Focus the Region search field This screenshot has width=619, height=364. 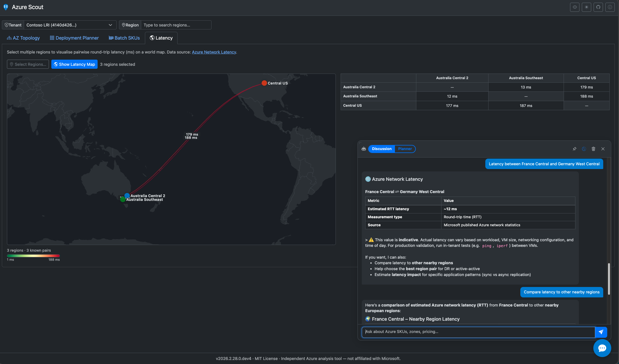click(x=176, y=25)
